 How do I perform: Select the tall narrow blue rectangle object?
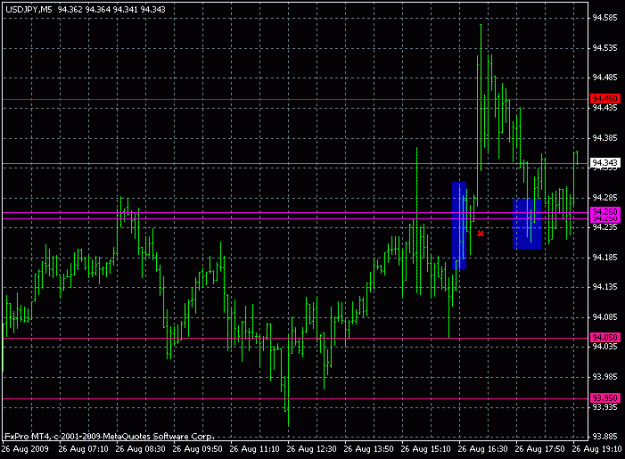459,226
